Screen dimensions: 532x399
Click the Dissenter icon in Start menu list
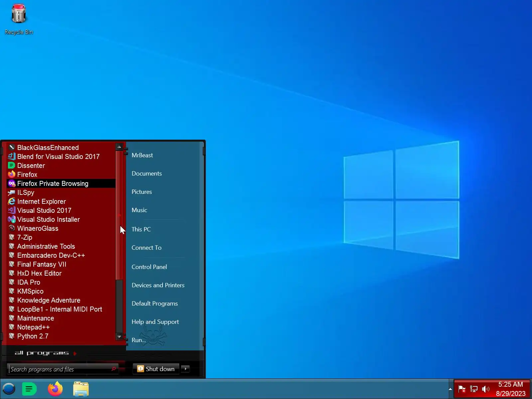[12, 165]
